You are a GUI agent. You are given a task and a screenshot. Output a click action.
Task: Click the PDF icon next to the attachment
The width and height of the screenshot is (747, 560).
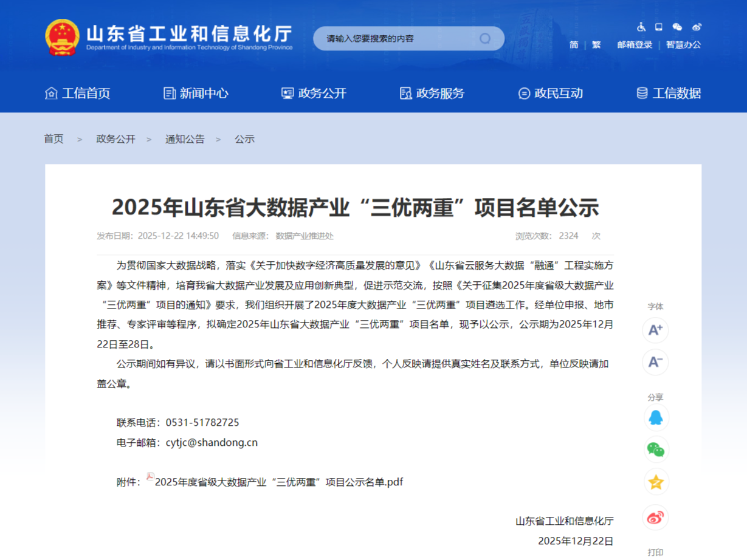click(x=150, y=479)
